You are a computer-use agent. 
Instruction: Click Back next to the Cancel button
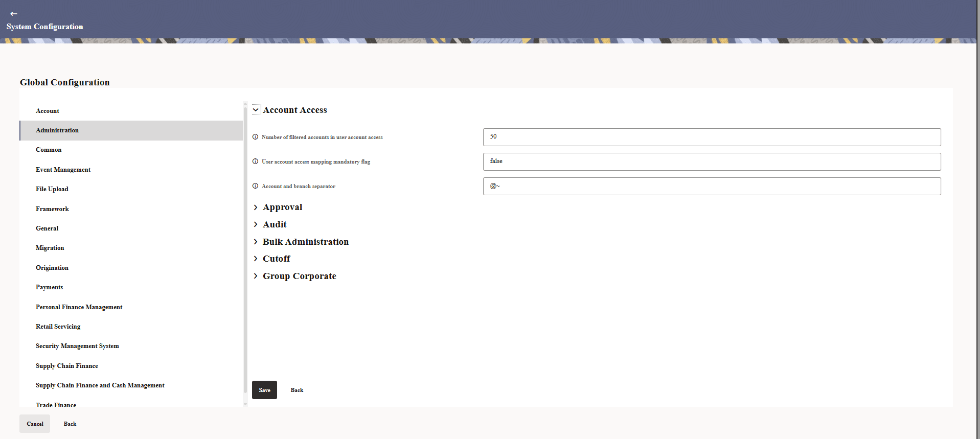pyautogui.click(x=70, y=424)
